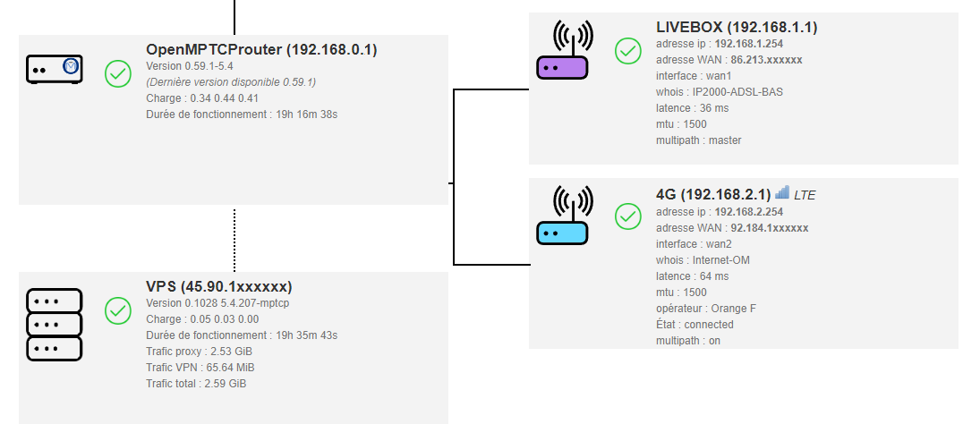Click the green status checkmark for LIVEBOX
The width and height of the screenshot is (980, 441).
tap(628, 51)
